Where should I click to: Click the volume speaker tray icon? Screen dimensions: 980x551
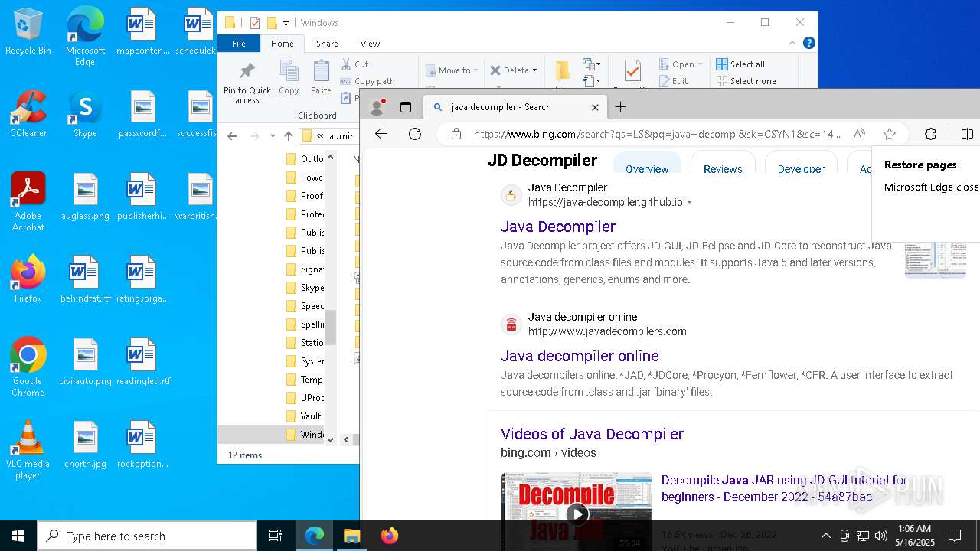(x=881, y=536)
